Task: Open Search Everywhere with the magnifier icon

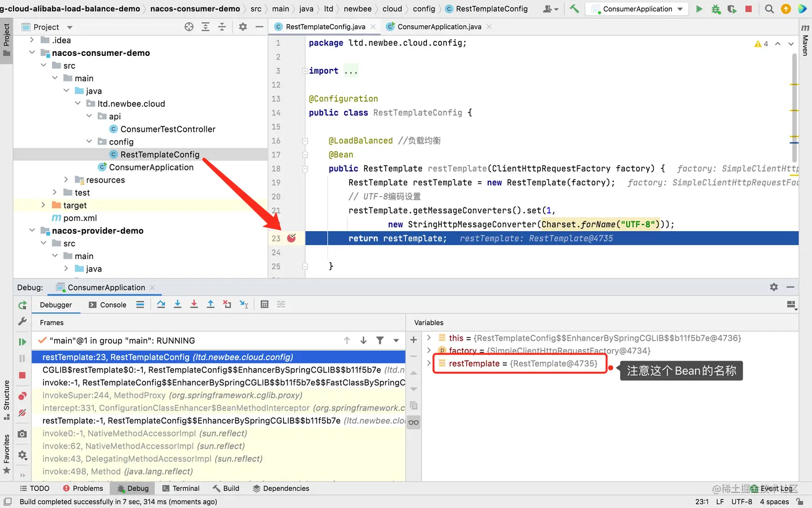Action: click(x=769, y=9)
